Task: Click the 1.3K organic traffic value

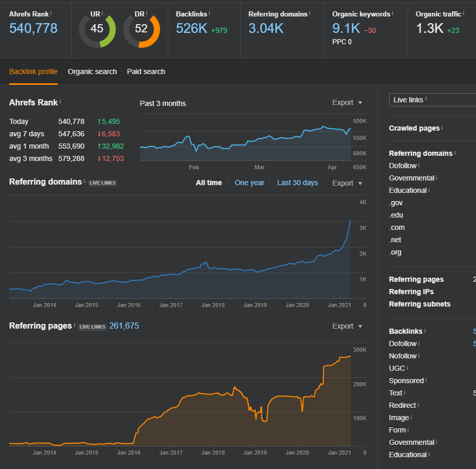Action: click(x=430, y=28)
